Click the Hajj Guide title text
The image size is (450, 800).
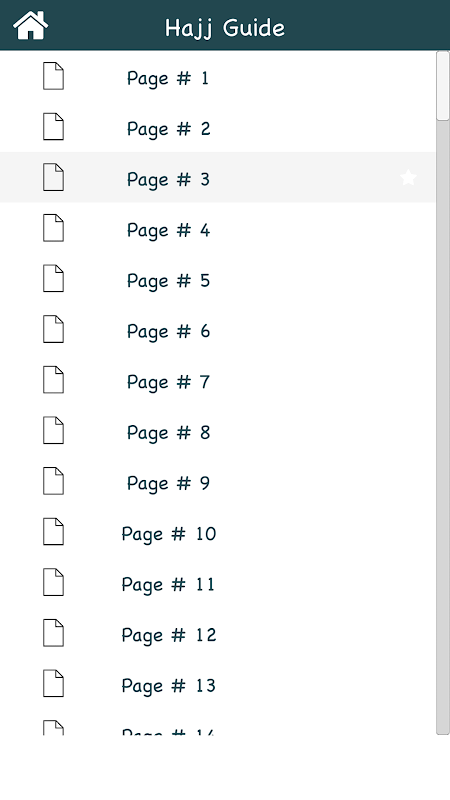225,28
